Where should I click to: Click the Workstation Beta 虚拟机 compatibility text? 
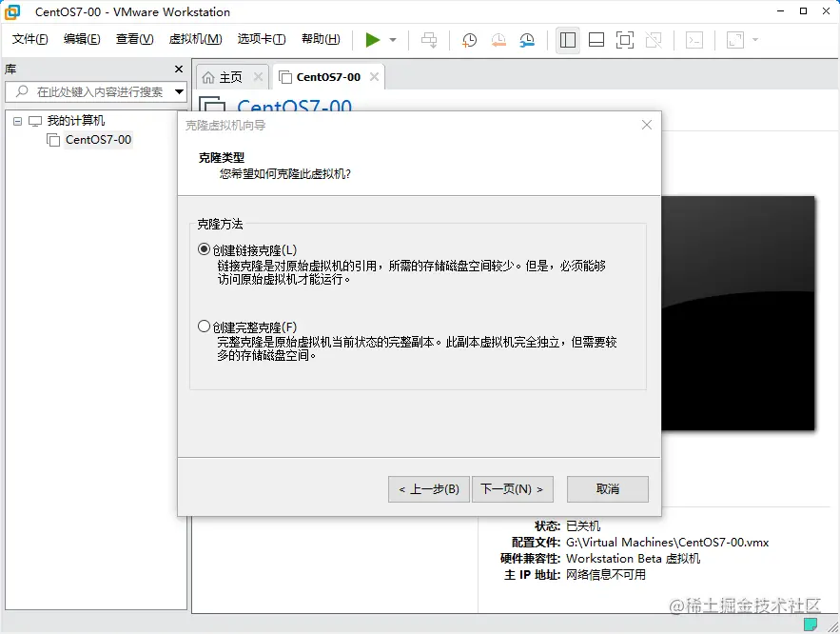point(633,559)
